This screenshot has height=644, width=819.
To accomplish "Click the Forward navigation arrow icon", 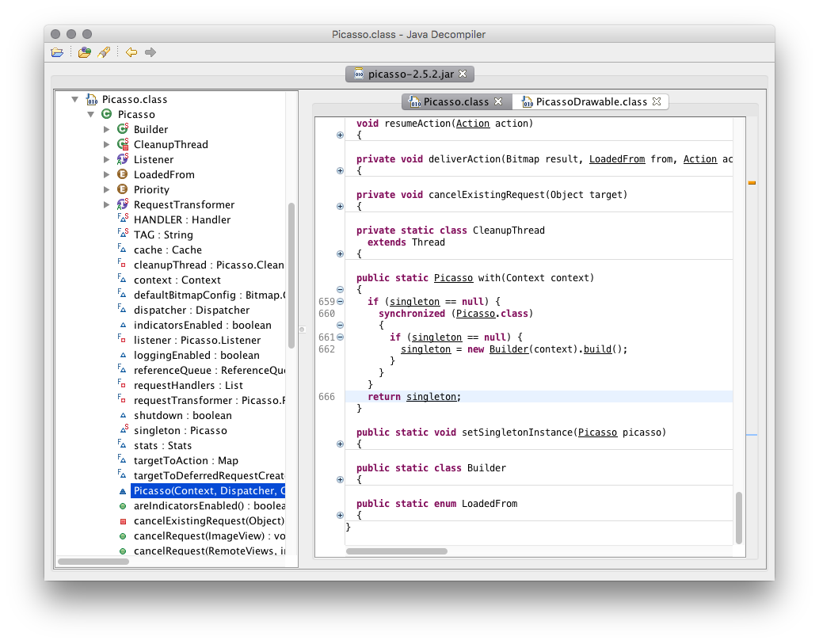I will (x=150, y=51).
